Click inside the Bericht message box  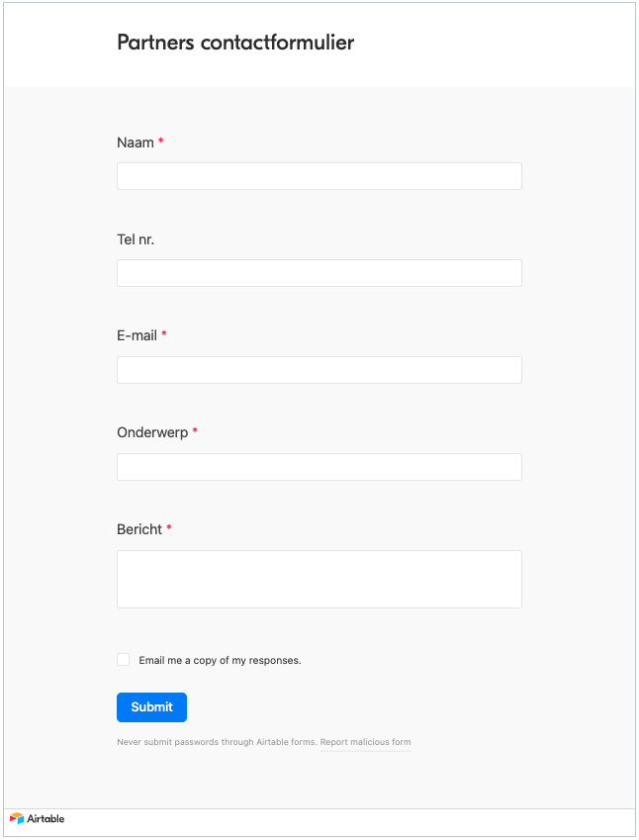pos(319,579)
